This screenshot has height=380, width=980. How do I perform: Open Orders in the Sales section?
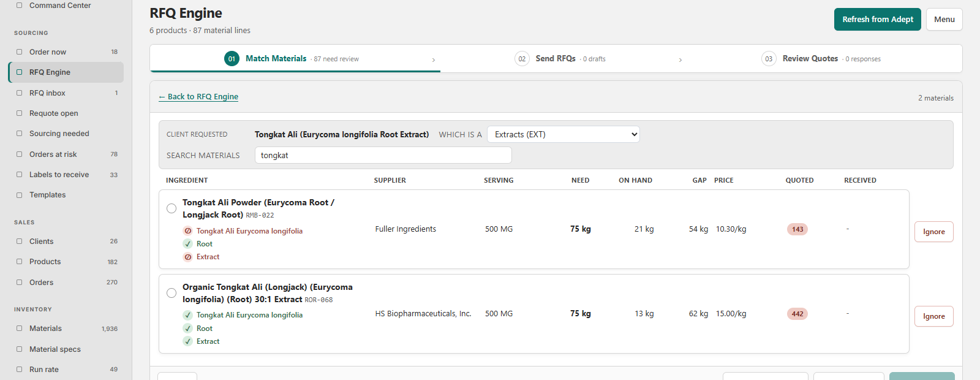pyautogui.click(x=66, y=283)
